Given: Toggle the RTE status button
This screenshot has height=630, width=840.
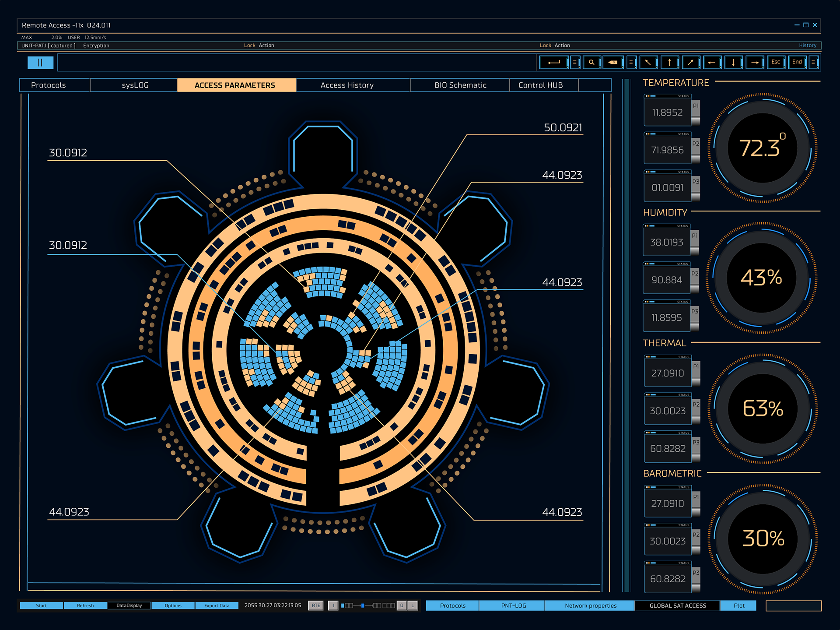Looking at the screenshot, I should (316, 605).
